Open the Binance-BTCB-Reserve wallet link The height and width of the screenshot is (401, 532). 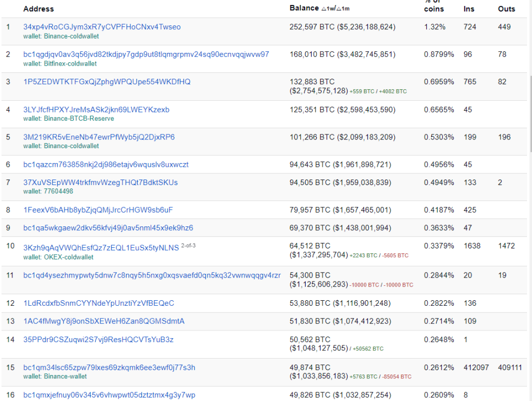click(x=79, y=119)
